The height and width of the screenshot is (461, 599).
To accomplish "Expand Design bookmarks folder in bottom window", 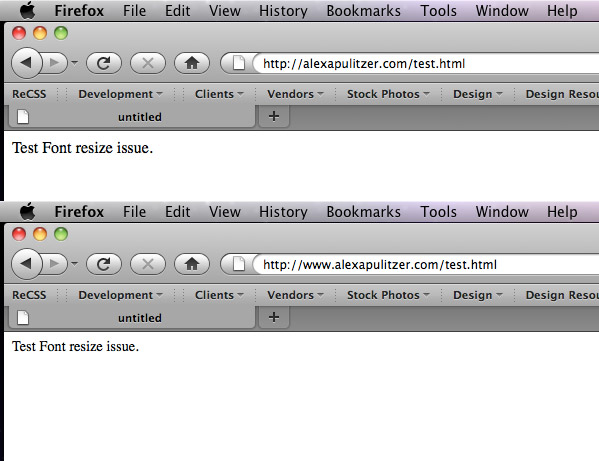I will pyautogui.click(x=478, y=295).
